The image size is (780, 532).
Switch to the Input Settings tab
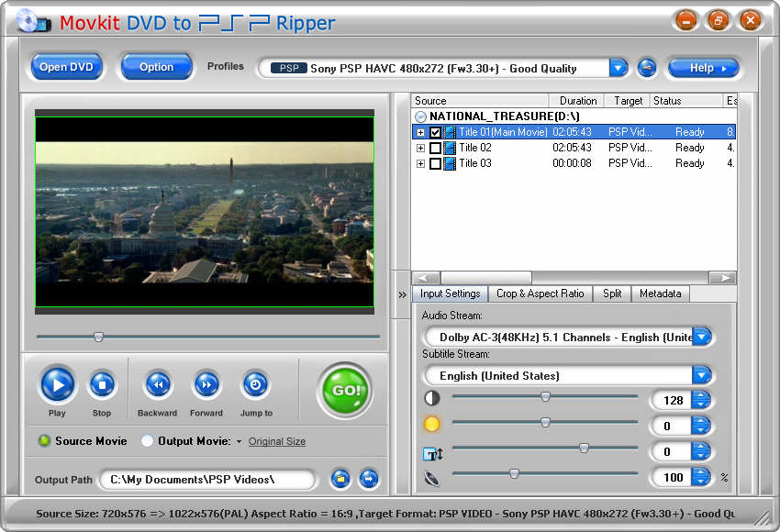[450, 294]
